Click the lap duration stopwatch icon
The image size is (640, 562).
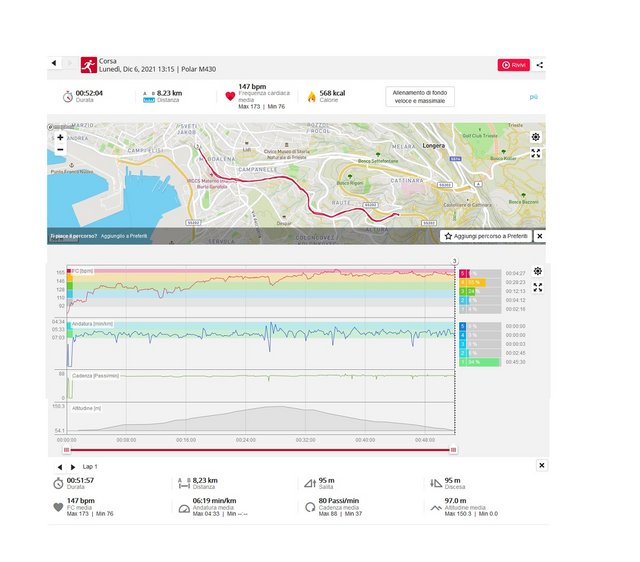pyautogui.click(x=58, y=484)
